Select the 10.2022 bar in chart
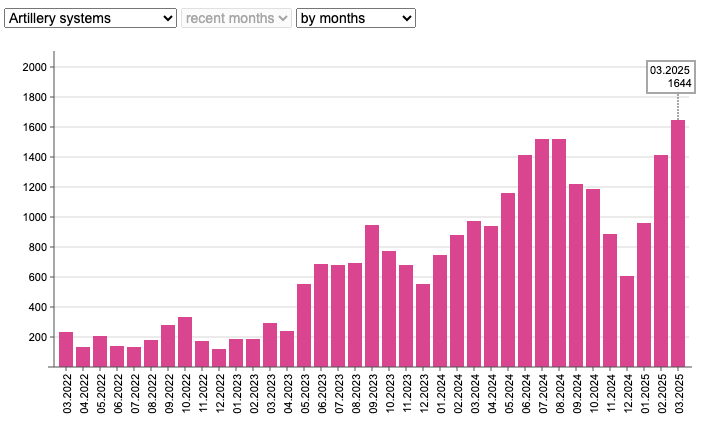Image resolution: width=717 pixels, height=423 pixels. (x=185, y=342)
